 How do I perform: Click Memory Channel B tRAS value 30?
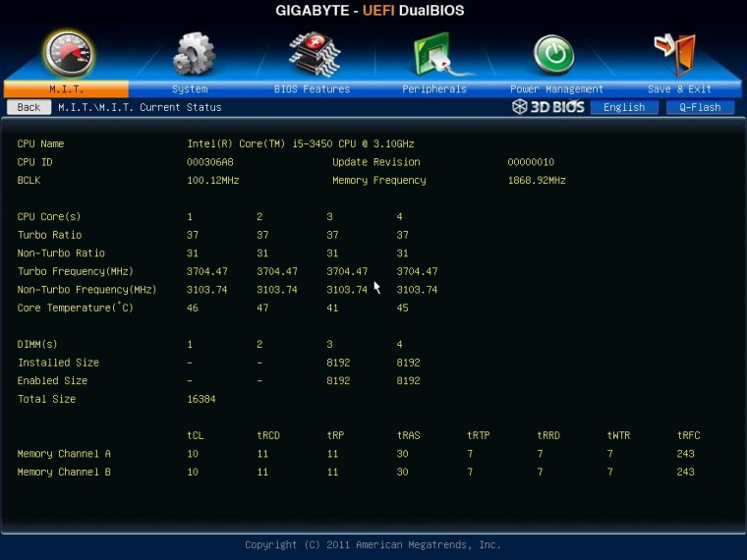(x=403, y=472)
